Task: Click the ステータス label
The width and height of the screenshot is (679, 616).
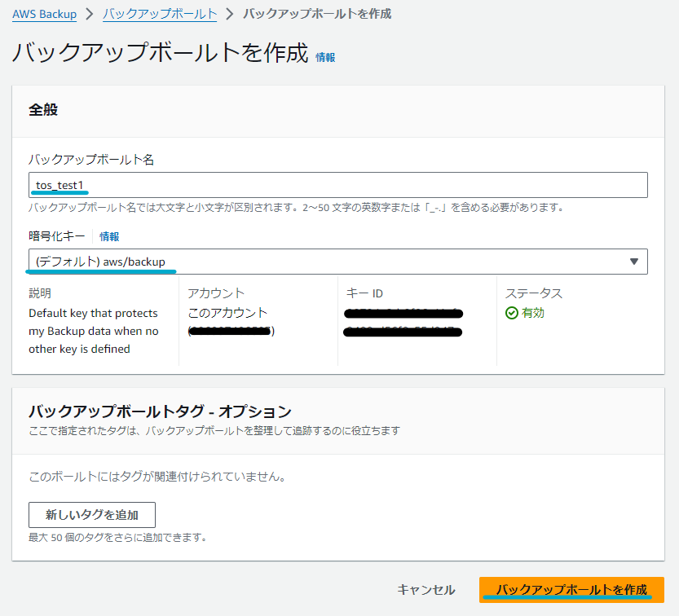Action: (533, 293)
